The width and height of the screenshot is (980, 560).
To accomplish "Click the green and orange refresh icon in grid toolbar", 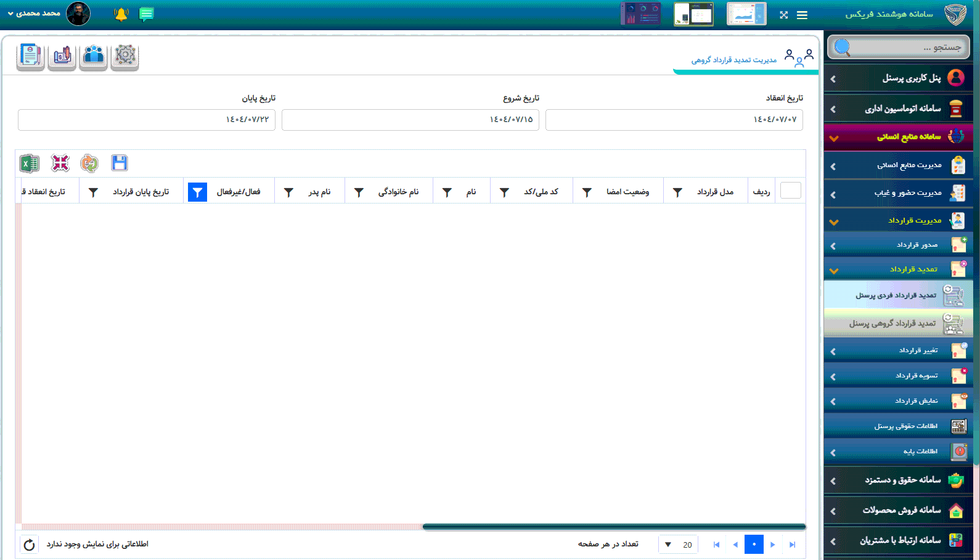I will coord(89,163).
